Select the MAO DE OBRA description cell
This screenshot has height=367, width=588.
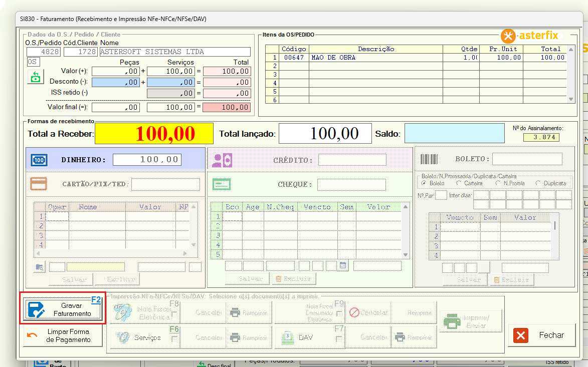coord(376,58)
